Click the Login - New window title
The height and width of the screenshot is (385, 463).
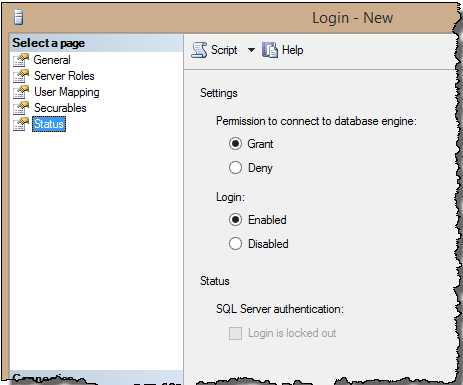pos(353,18)
